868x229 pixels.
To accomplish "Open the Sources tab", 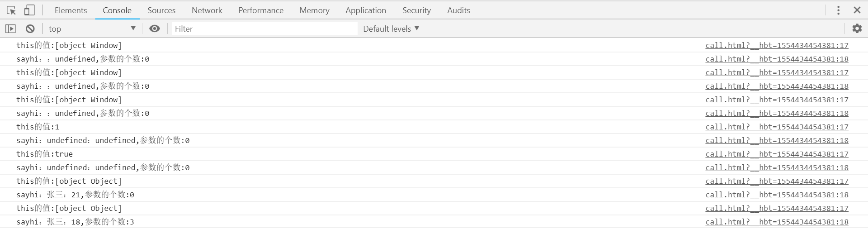I will tap(161, 10).
